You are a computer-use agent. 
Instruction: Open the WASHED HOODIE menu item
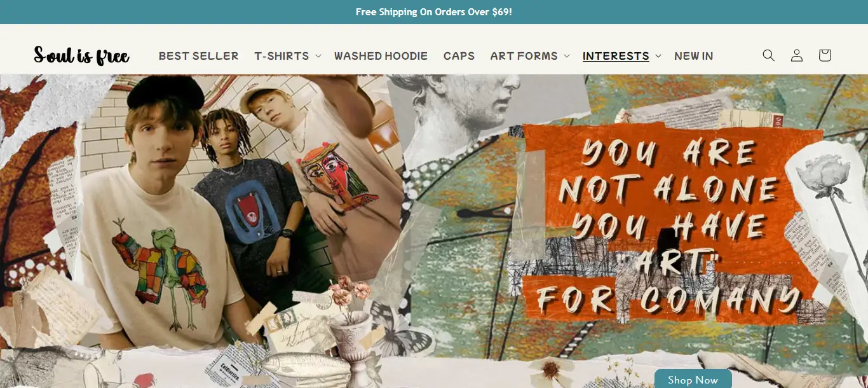(x=381, y=56)
